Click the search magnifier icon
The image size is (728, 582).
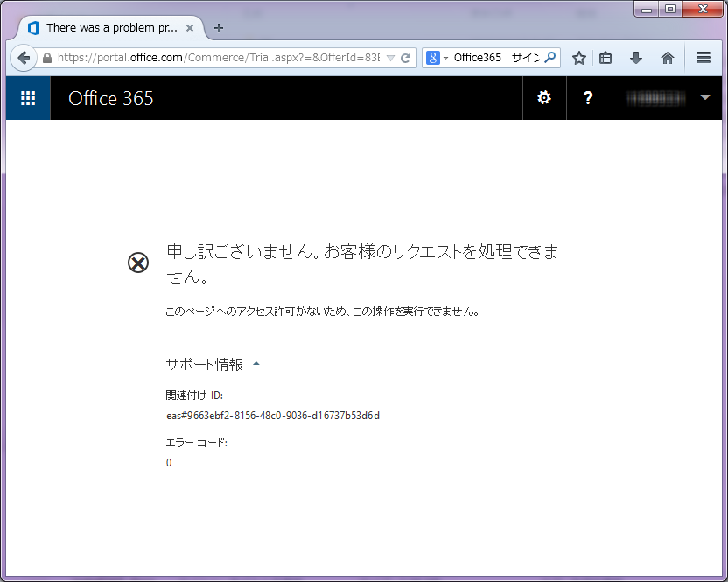550,58
